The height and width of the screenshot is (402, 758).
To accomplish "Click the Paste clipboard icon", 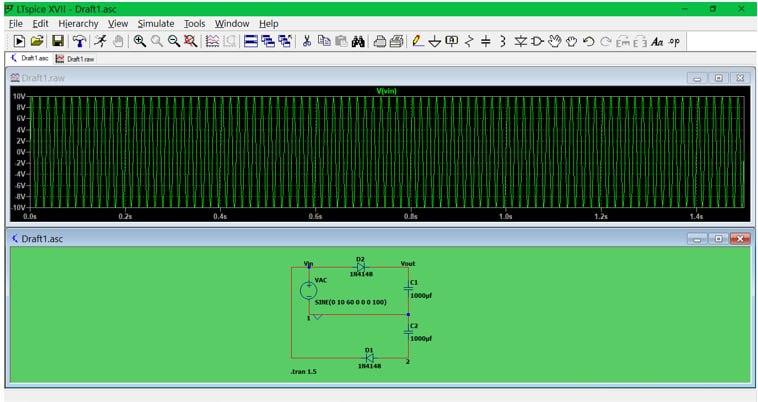I will pyautogui.click(x=341, y=42).
